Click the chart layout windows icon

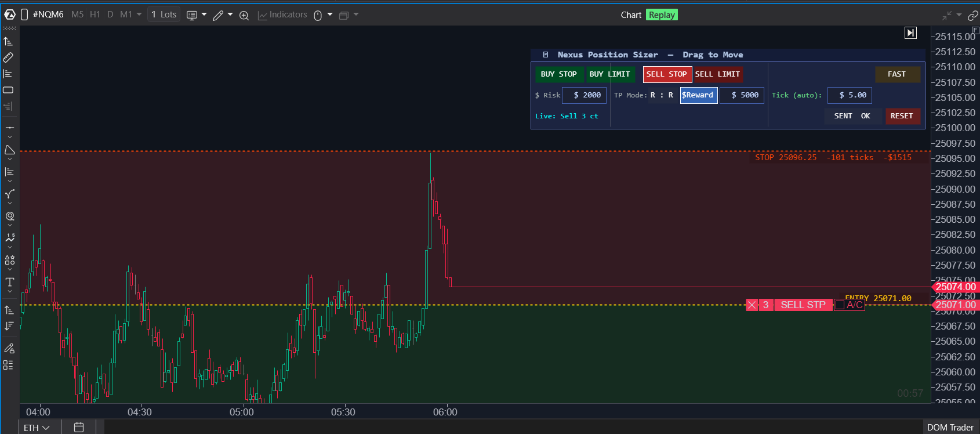(343, 15)
